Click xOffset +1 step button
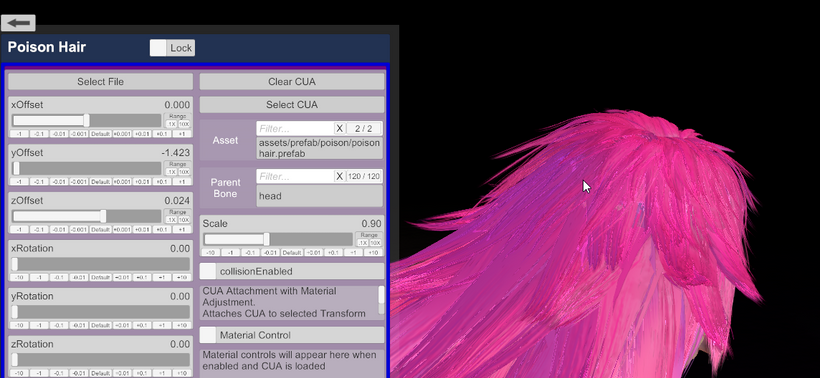Screen dimensions: 820x378 181,134
